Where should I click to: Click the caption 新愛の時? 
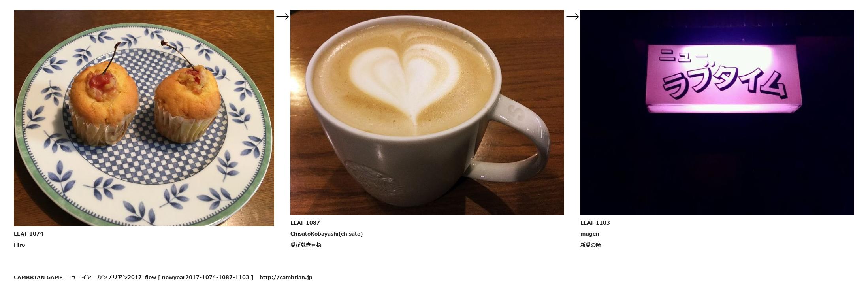[591, 245]
